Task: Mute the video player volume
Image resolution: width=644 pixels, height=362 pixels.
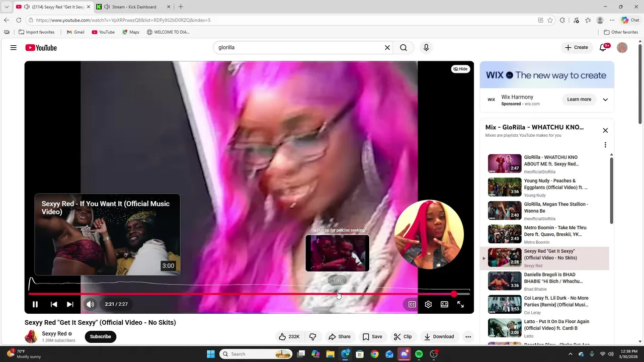Action: coord(90,304)
